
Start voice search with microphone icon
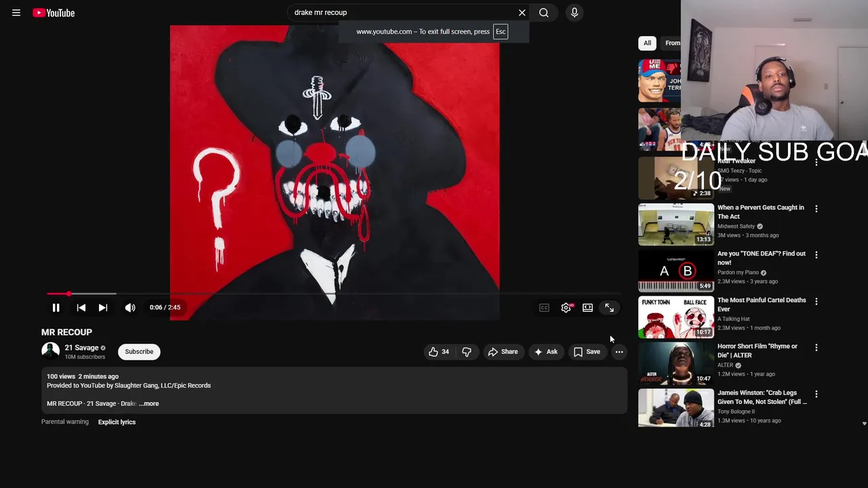coord(574,13)
